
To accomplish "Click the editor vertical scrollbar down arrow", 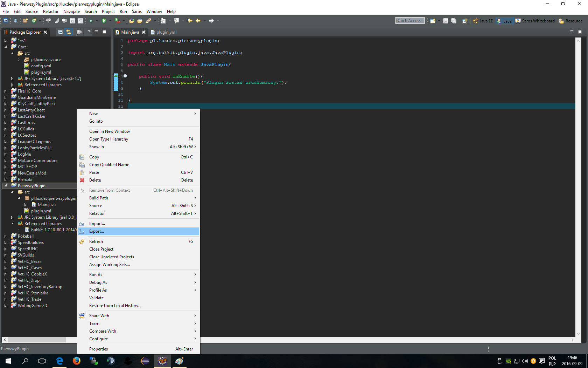I will click(578, 334).
